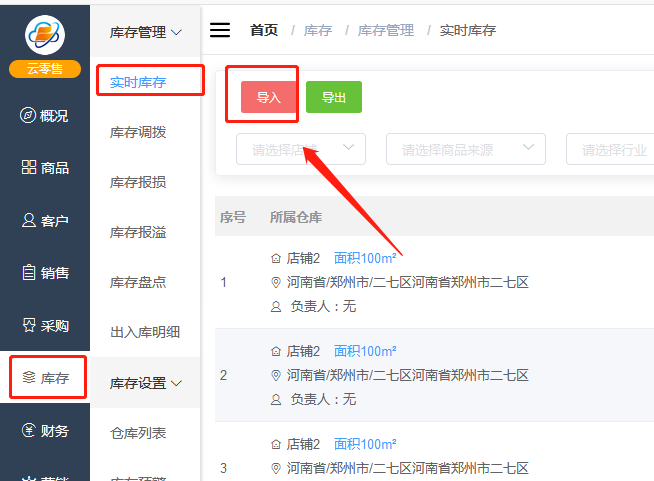Select 库存报损 submenu item
Image resolution: width=654 pixels, height=481 pixels.
(138, 182)
